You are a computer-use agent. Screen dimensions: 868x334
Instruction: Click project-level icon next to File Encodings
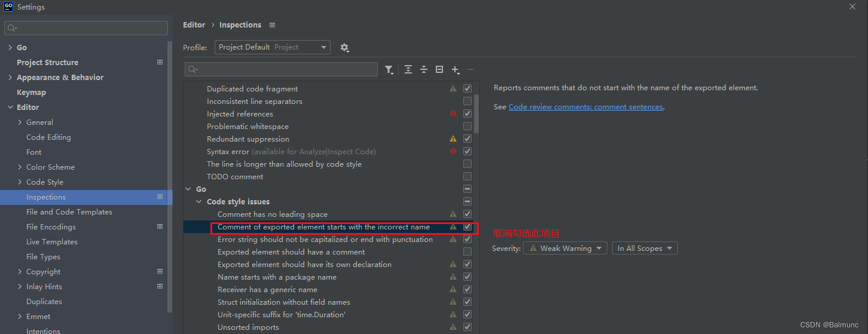[160, 226]
